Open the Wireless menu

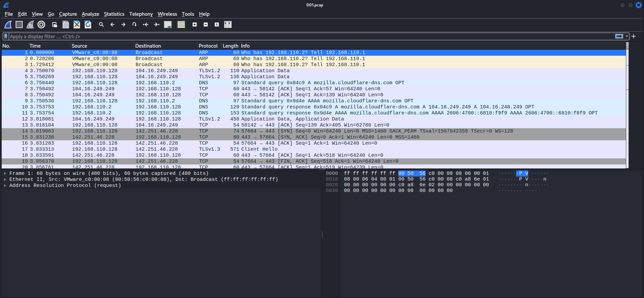pos(167,14)
